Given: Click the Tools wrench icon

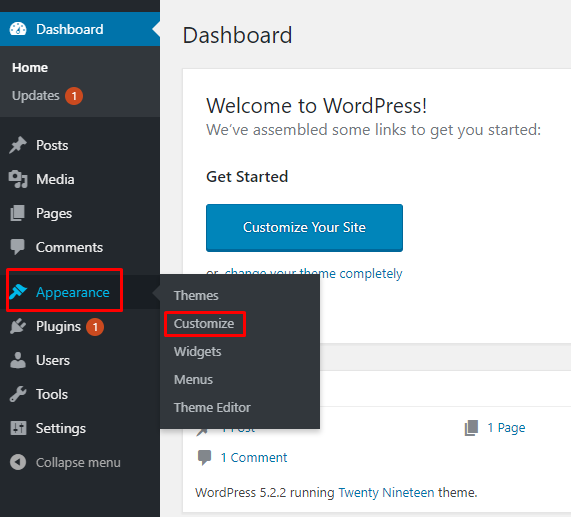Looking at the screenshot, I should click(x=18, y=394).
